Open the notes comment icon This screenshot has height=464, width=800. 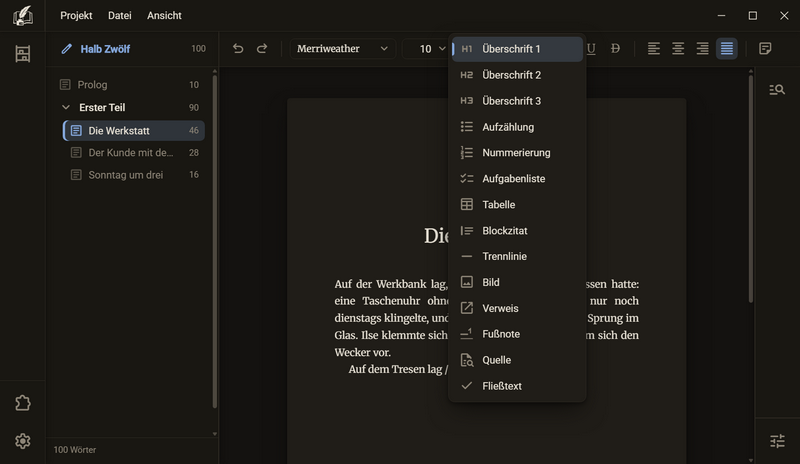click(x=765, y=48)
